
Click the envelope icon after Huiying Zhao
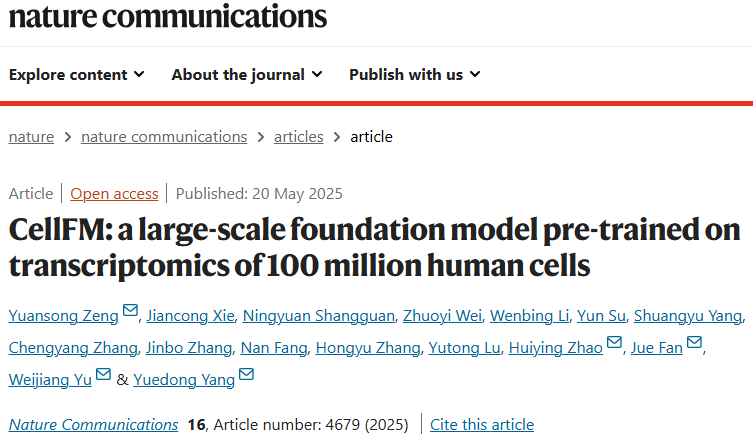614,342
